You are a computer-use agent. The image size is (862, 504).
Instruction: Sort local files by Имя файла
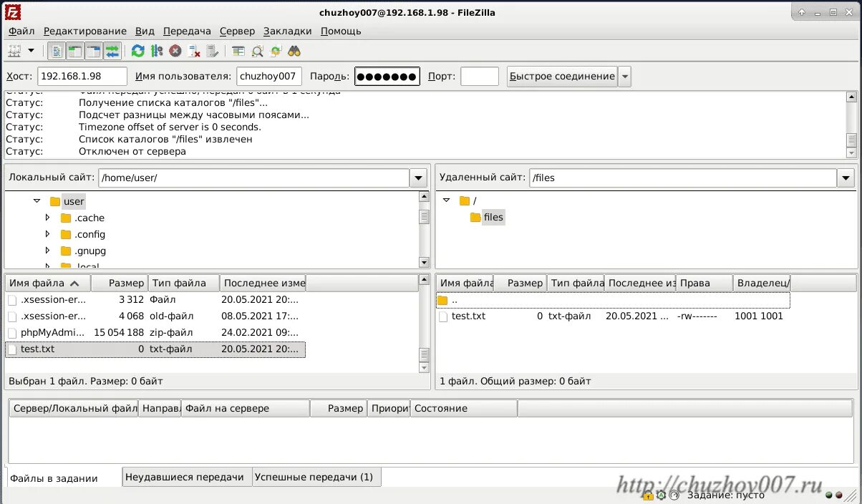click(48, 283)
